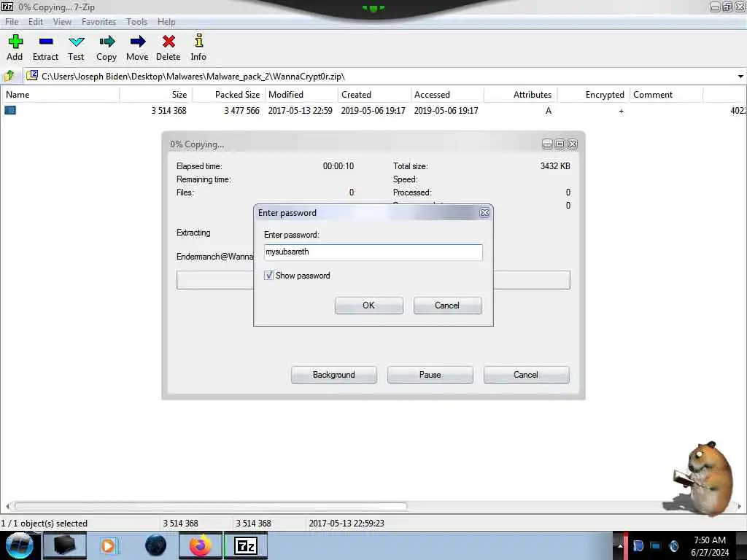The height and width of the screenshot is (560, 747).
Task: Sort by the Modified column header
Action: click(301, 95)
